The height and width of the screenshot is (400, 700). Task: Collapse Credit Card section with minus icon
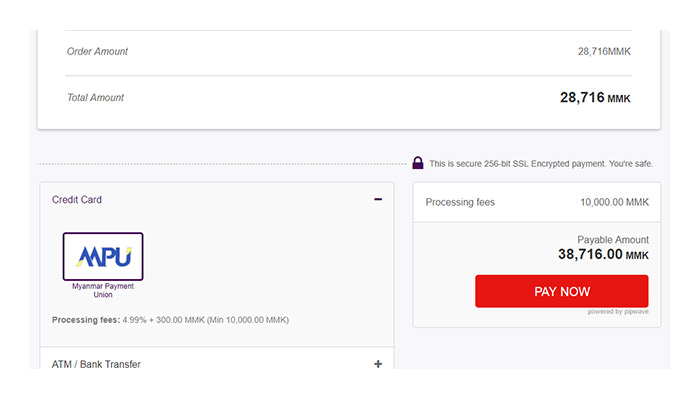coord(378,199)
